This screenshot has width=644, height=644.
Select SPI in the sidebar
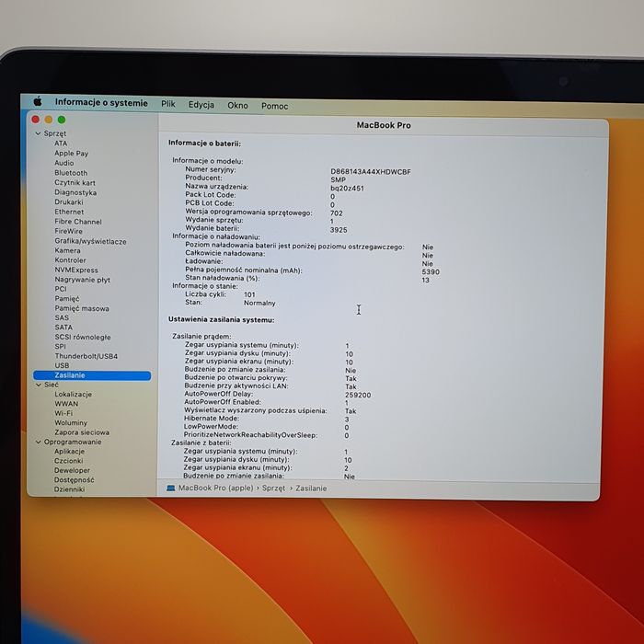click(x=60, y=347)
